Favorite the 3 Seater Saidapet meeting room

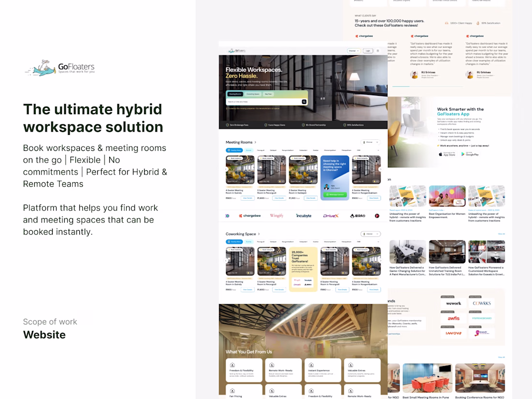pyautogui.click(x=315, y=158)
